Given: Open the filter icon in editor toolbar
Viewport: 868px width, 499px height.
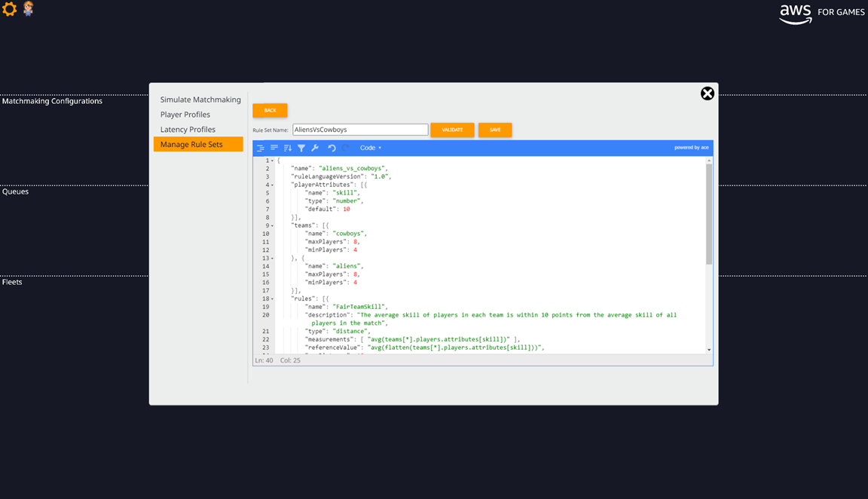Looking at the screenshot, I should [x=301, y=148].
